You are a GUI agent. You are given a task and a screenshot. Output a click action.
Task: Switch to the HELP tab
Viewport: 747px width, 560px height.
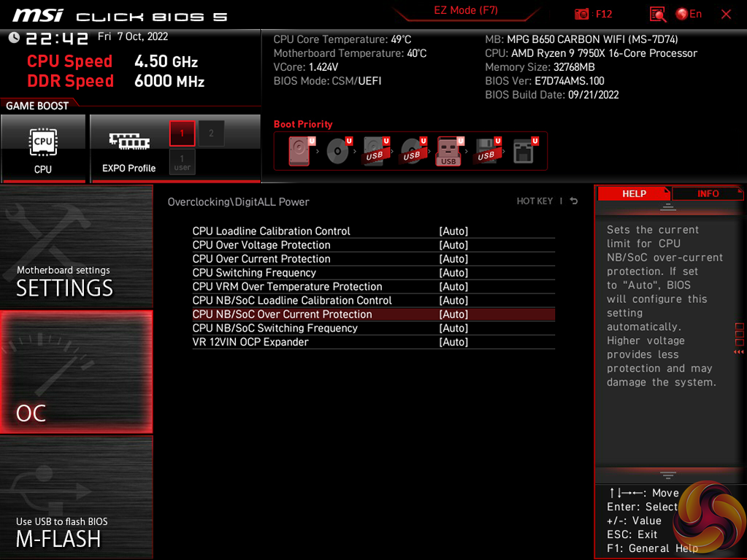pyautogui.click(x=634, y=193)
